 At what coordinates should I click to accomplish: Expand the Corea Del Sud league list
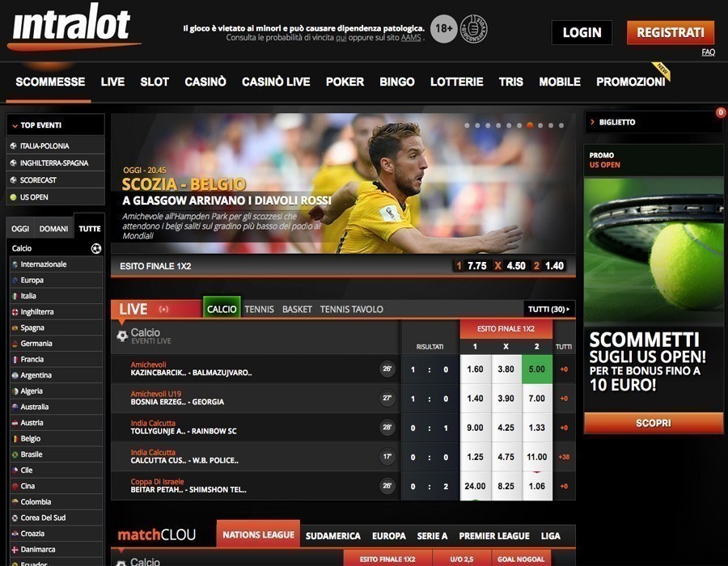coord(56,517)
